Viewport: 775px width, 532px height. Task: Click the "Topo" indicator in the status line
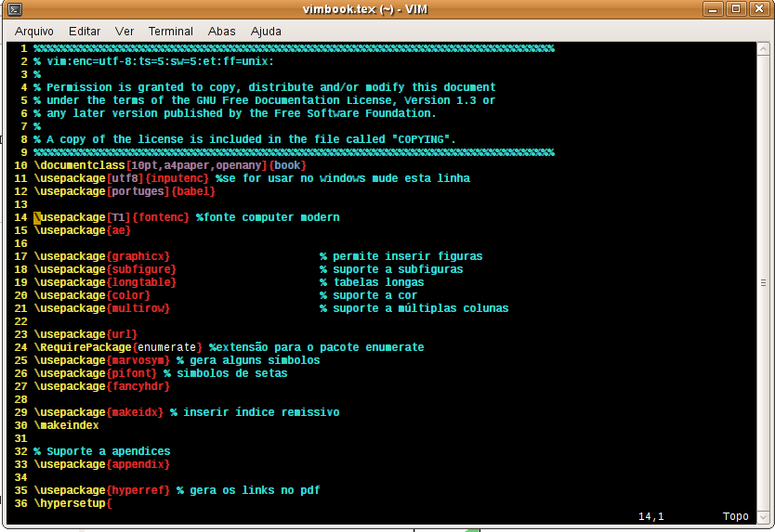tap(735, 516)
